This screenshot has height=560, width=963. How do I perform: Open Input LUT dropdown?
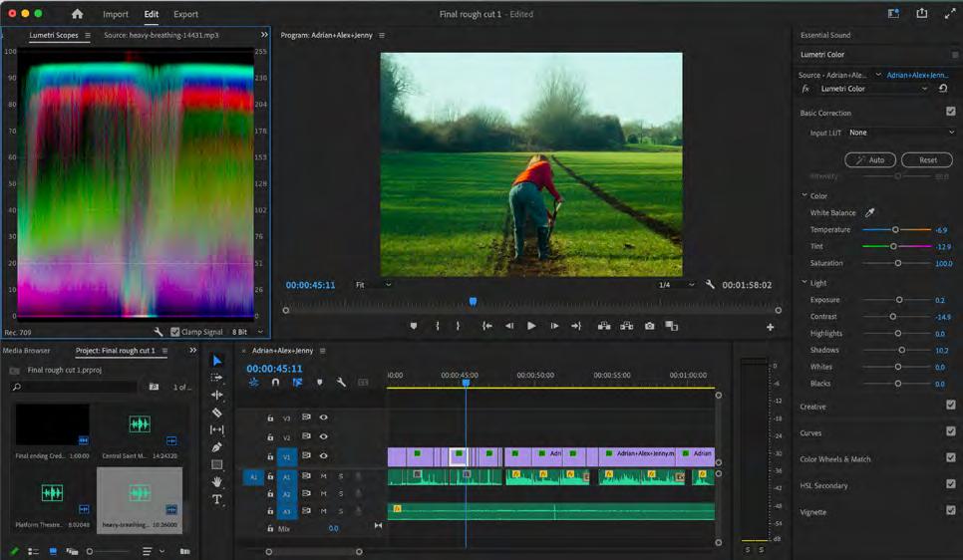[901, 133]
